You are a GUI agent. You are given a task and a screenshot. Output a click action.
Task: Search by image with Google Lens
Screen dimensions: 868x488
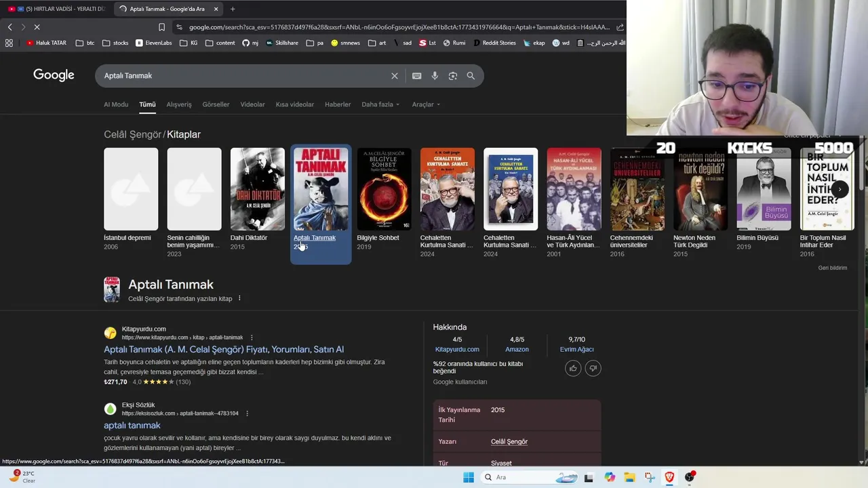click(x=453, y=76)
